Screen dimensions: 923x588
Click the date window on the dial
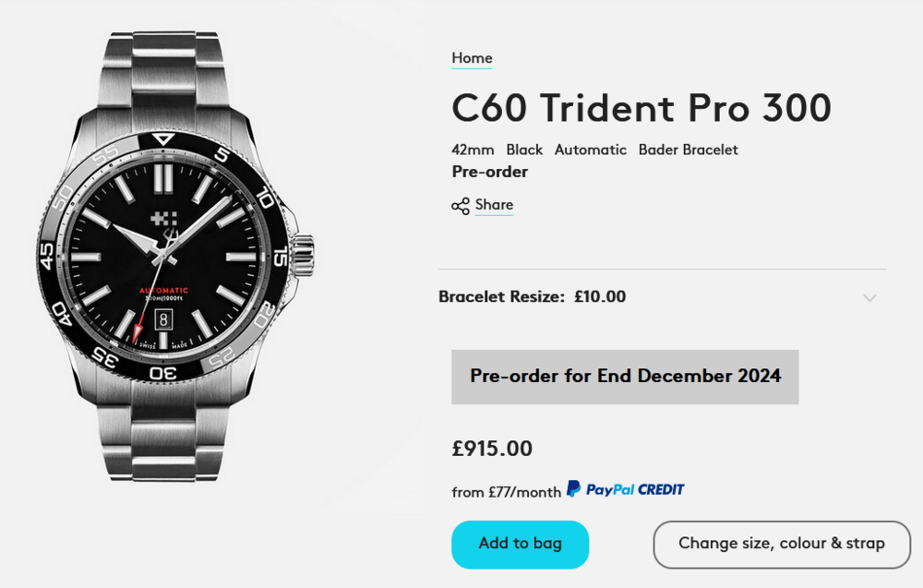point(163,318)
